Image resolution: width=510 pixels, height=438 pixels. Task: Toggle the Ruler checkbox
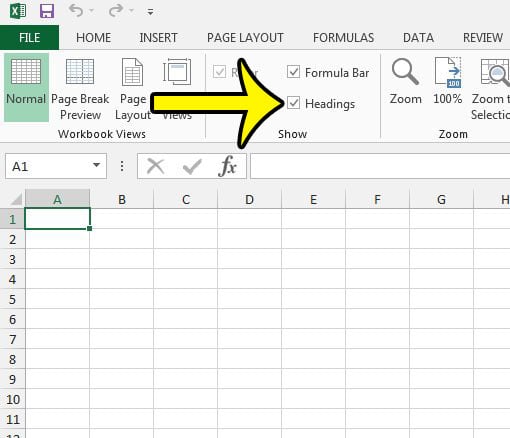[x=219, y=72]
